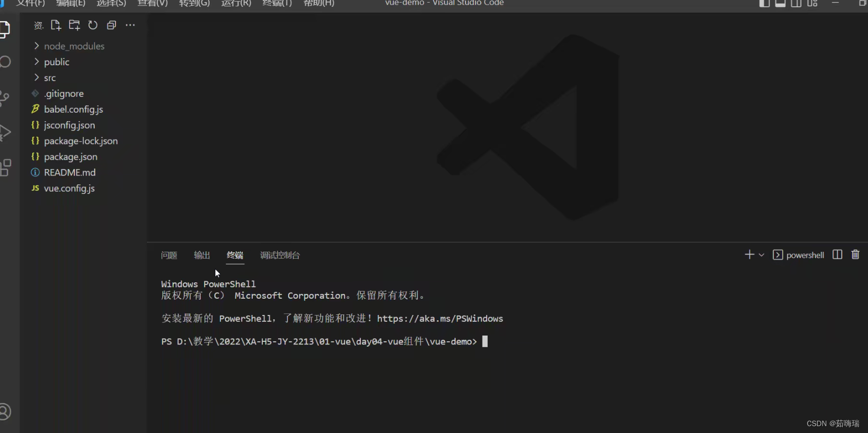The width and height of the screenshot is (868, 433).
Task: Kill the terminal with trash icon
Action: pyautogui.click(x=855, y=255)
